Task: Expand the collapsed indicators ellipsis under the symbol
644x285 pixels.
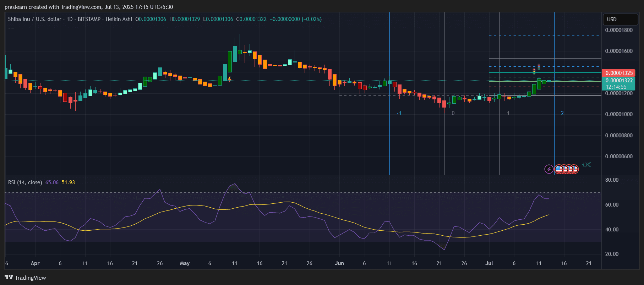Action: (x=11, y=28)
